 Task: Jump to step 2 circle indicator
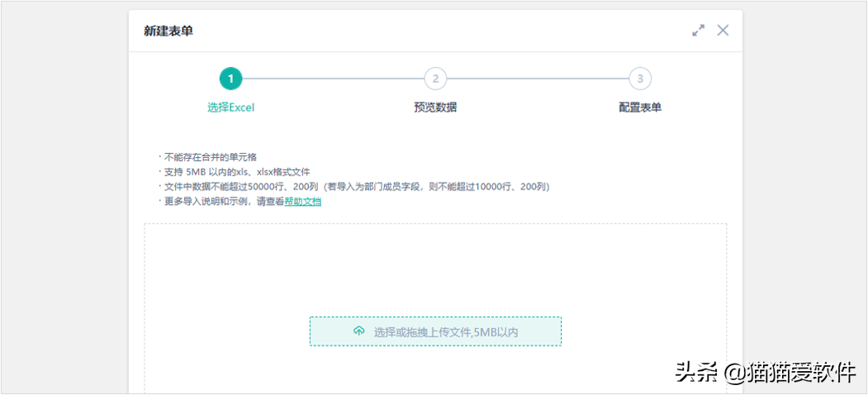tap(435, 79)
